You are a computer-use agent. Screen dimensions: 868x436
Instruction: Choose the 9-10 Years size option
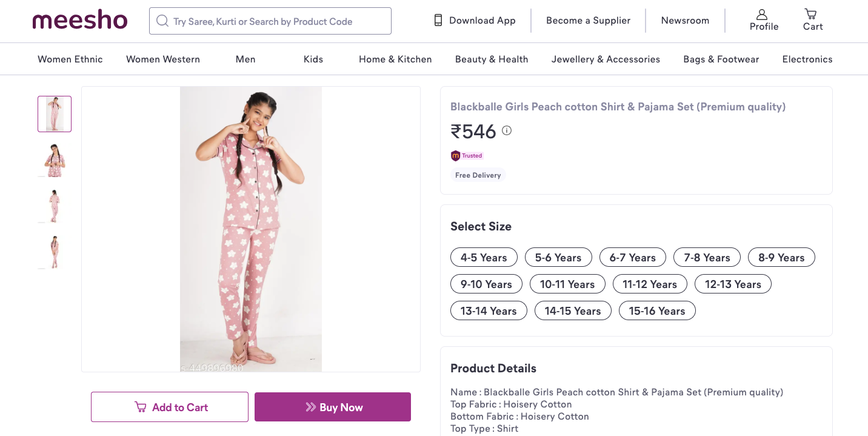tap(486, 284)
